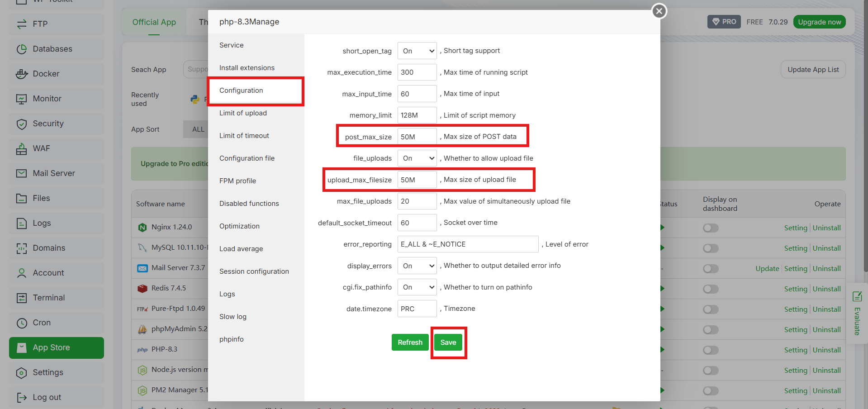Click the Redis 7.4.5 cube icon
The image size is (868, 409).
(x=142, y=288)
